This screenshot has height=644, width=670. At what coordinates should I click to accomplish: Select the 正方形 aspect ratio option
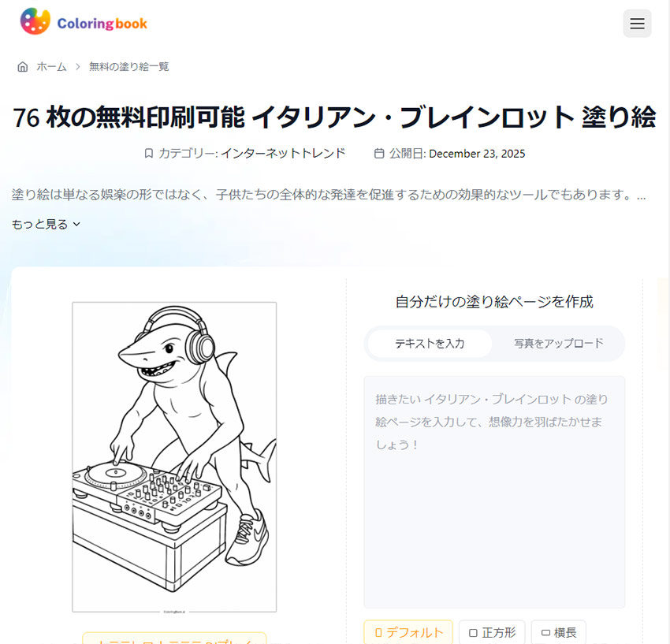[492, 632]
